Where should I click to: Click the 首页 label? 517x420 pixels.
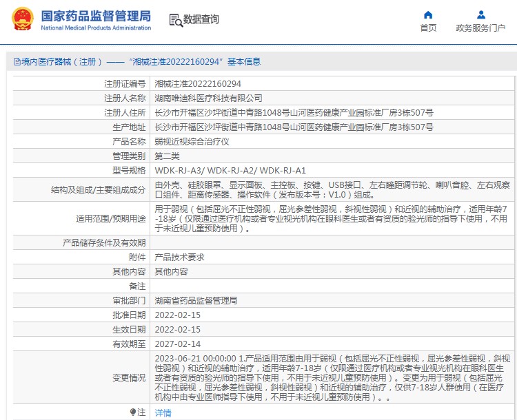(x=428, y=28)
